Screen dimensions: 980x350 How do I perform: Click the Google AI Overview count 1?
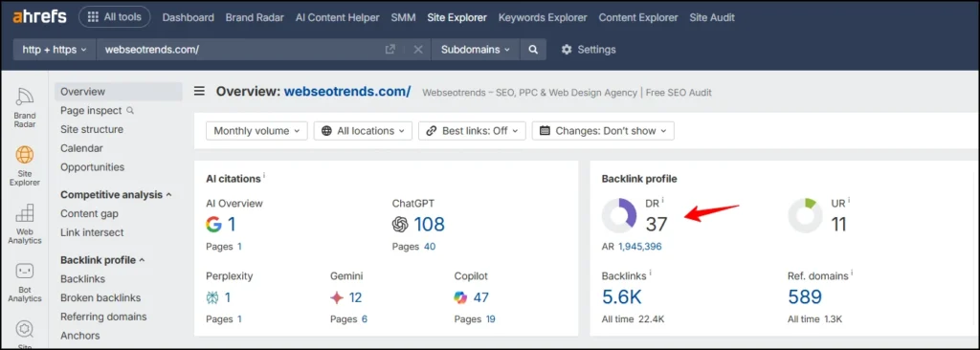pos(232,225)
